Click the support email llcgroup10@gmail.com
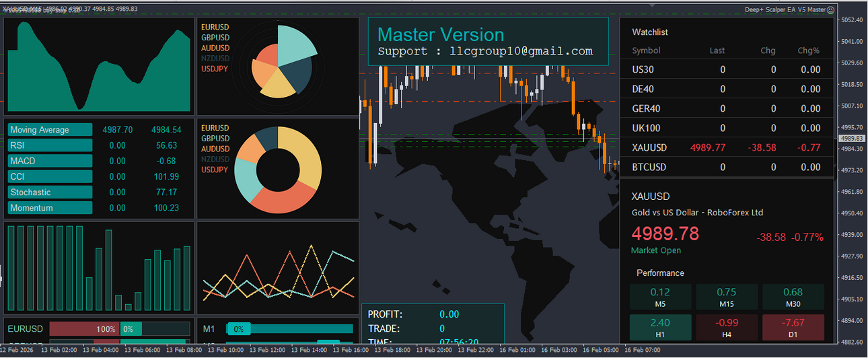Viewport: 868px width, 358px height. 521,51
